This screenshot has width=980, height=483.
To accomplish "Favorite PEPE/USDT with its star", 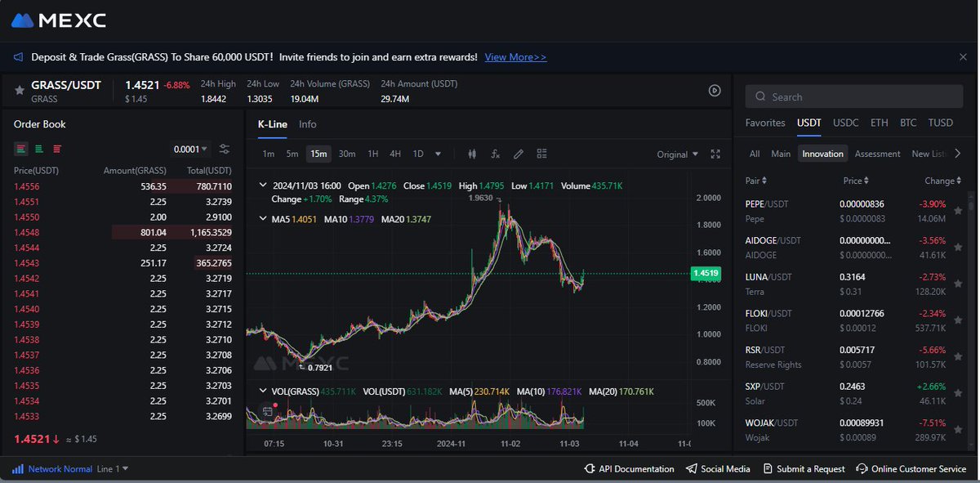I will [958, 210].
